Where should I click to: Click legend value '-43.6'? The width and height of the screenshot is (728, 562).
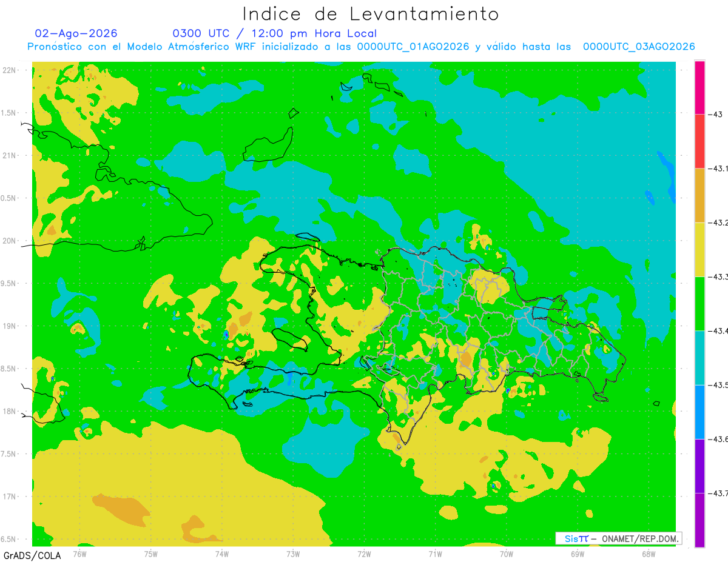tap(719, 438)
